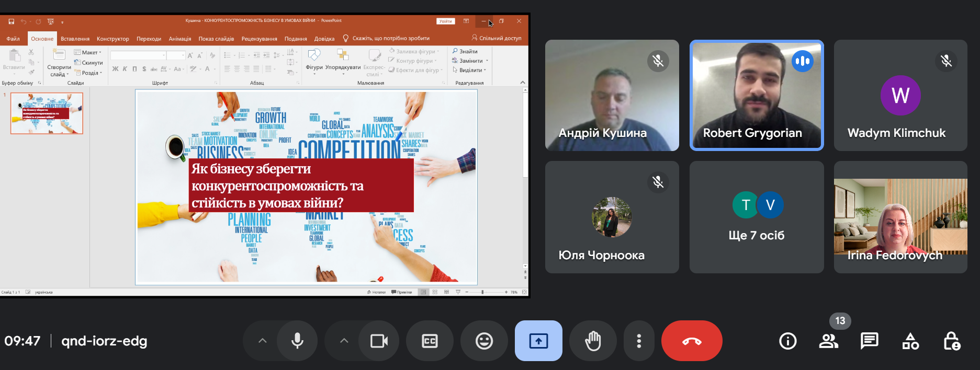Click the Share (Спільний доступ) button
This screenshot has width=980, height=370.
(497, 38)
